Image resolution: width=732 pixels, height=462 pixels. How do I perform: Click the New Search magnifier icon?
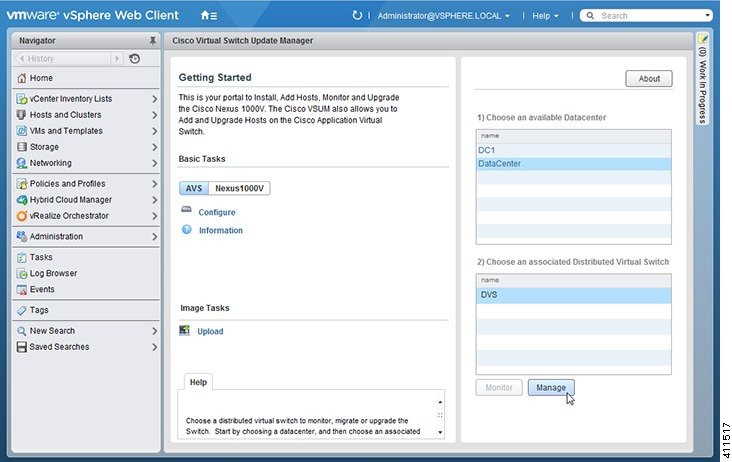(21, 331)
